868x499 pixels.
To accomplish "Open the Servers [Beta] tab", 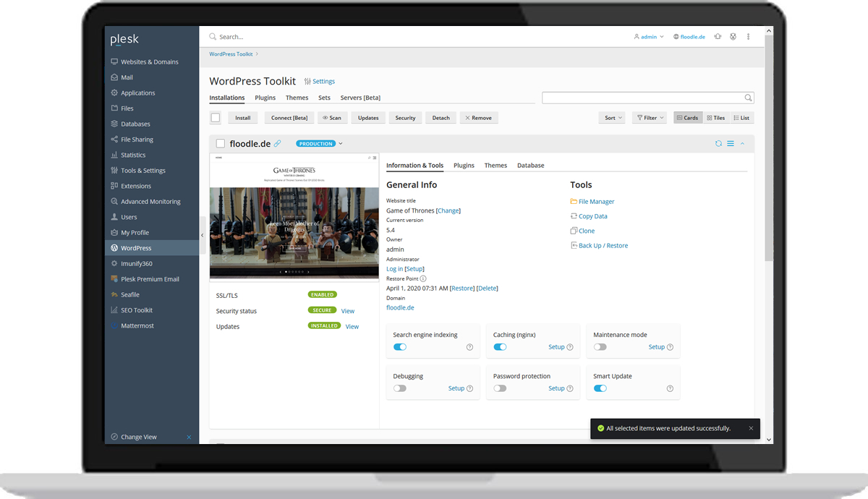I will 359,98.
